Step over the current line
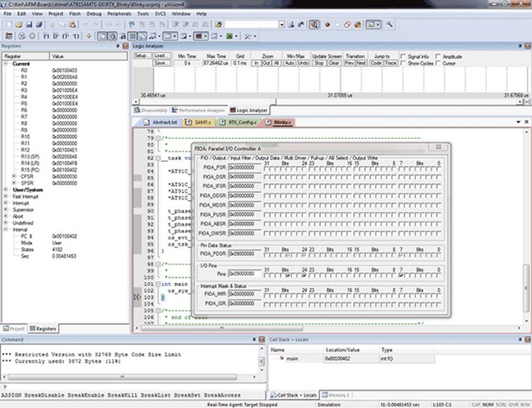This screenshot has height=408, width=532. coord(56,36)
